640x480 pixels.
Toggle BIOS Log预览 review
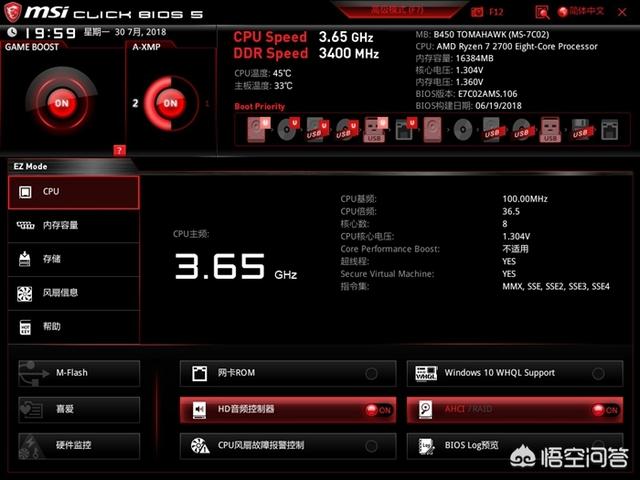coord(515,446)
